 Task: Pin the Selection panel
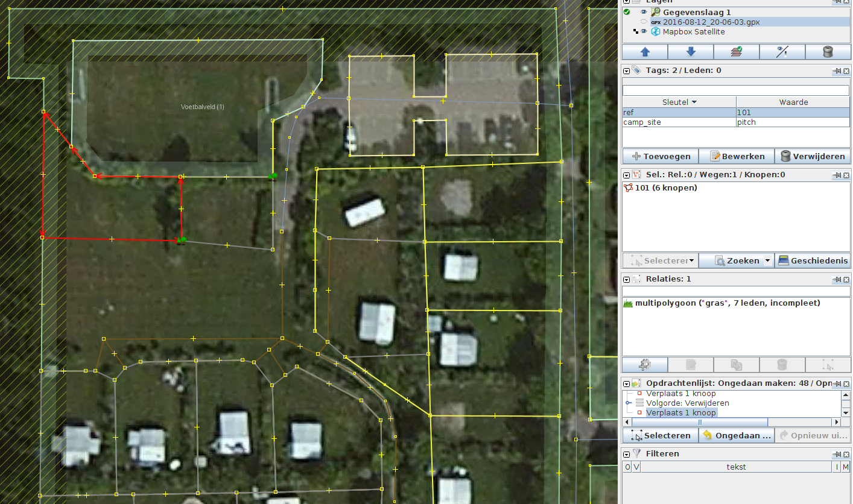pyautogui.click(x=837, y=175)
